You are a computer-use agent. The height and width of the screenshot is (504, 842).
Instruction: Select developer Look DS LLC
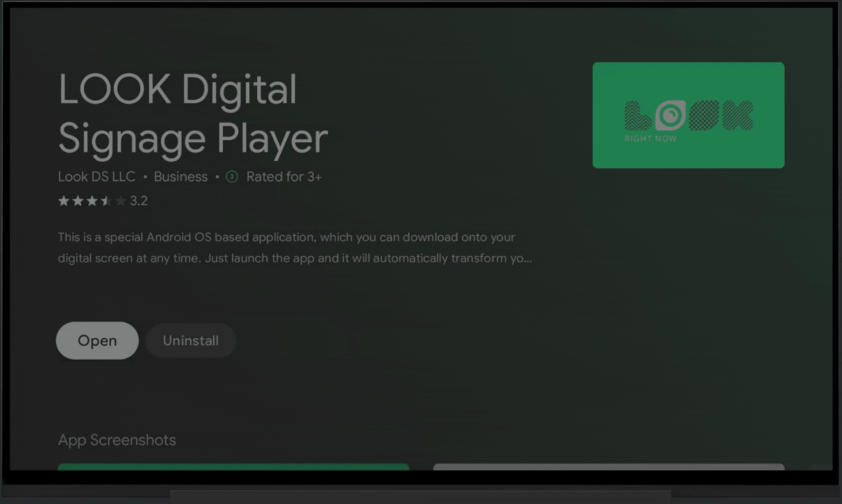point(96,176)
